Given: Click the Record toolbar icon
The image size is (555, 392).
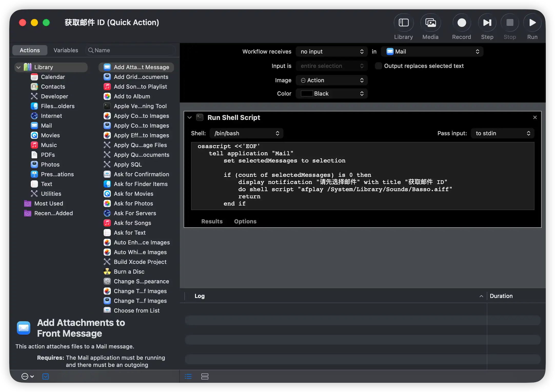Looking at the screenshot, I should click(461, 22).
